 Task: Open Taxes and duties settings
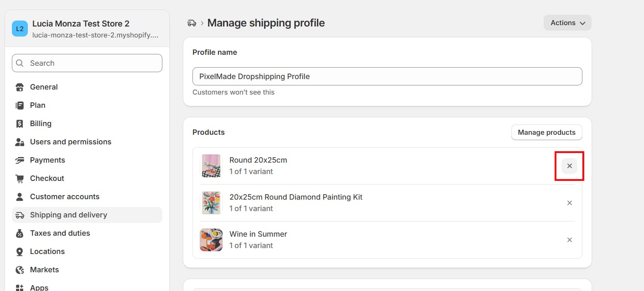(60, 233)
